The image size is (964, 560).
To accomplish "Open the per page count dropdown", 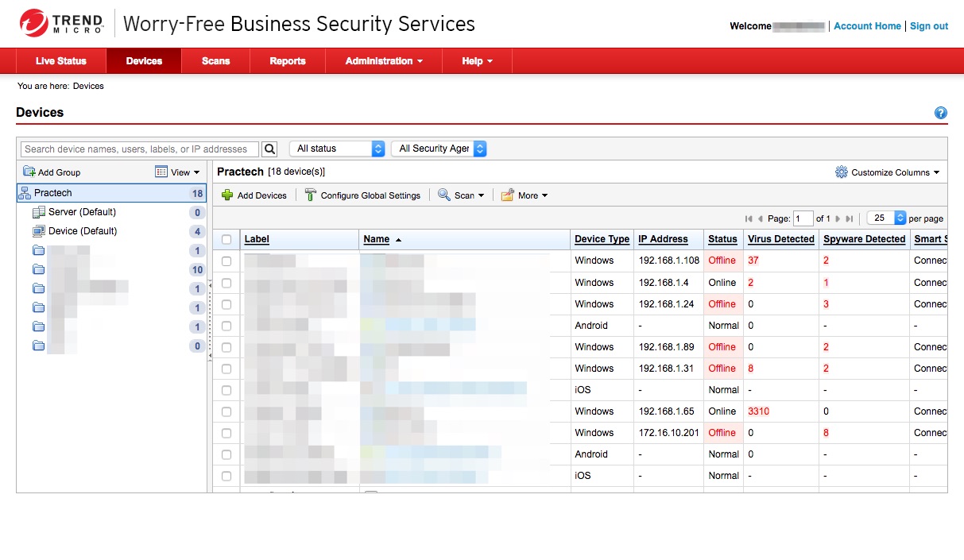I will pyautogui.click(x=887, y=218).
